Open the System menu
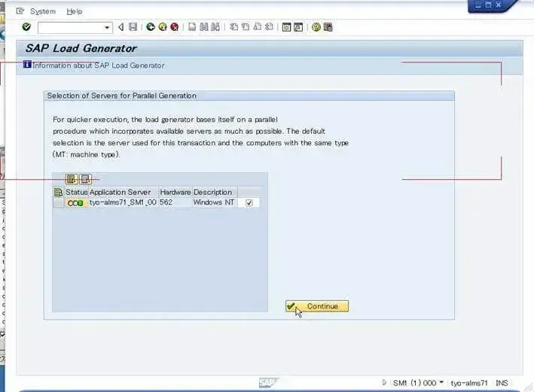 point(43,11)
